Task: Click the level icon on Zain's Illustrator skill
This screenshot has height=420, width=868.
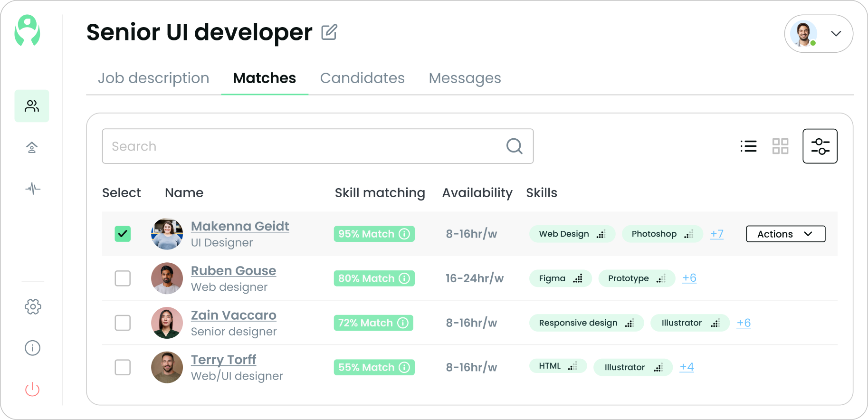Action: click(x=715, y=323)
